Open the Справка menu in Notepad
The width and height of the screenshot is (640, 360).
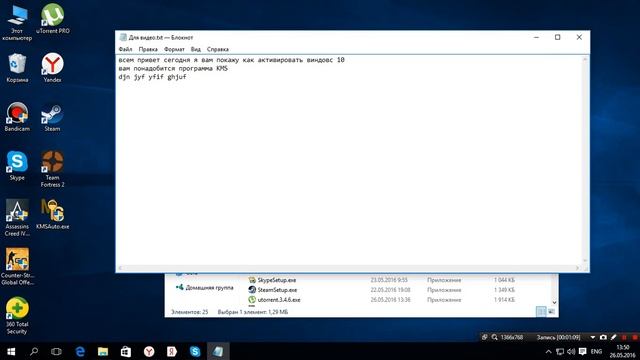(218, 49)
